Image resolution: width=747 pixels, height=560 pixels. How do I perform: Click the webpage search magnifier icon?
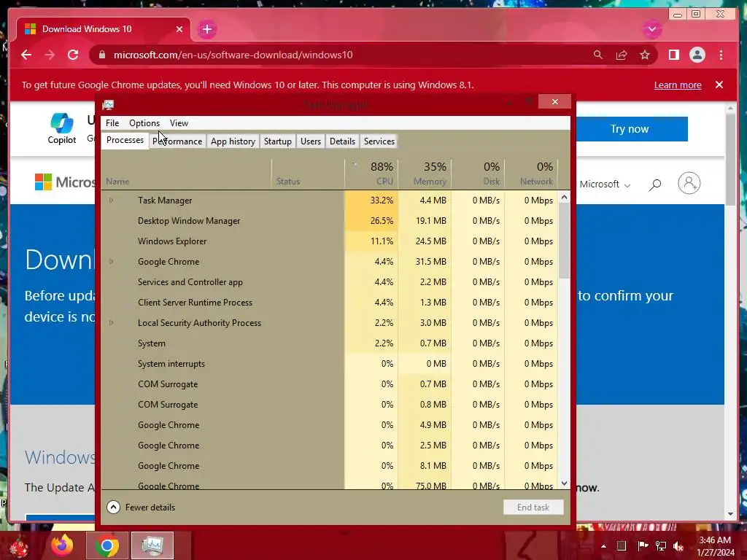655,184
